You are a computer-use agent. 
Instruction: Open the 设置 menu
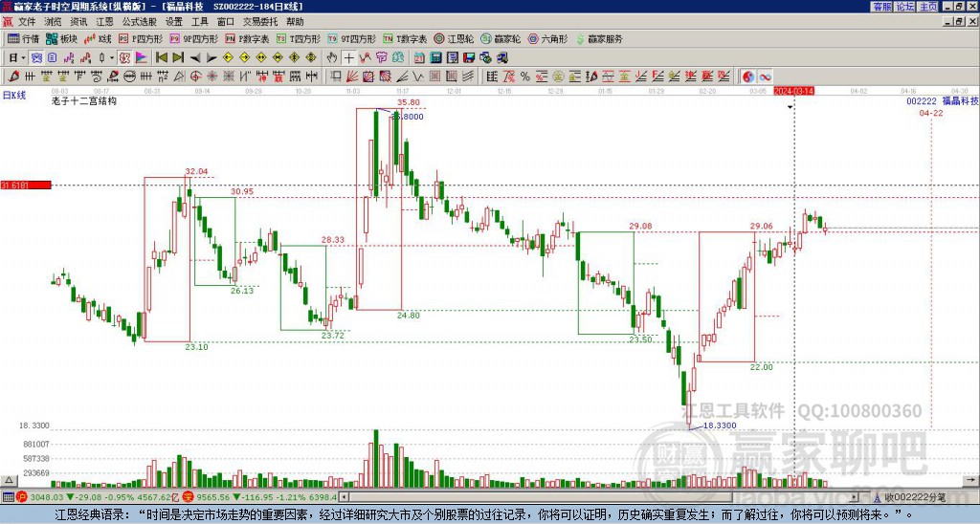tap(174, 22)
